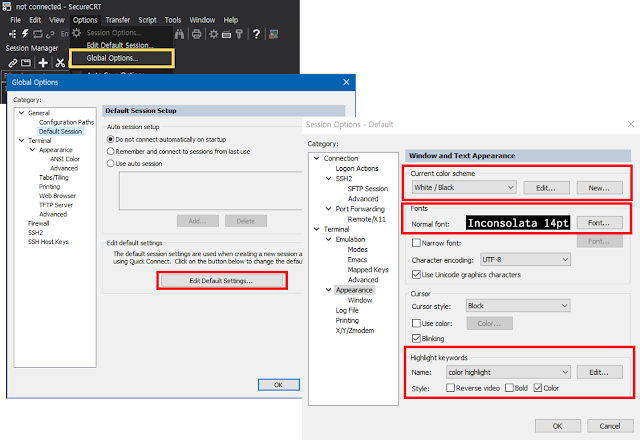Click the 'Edit Default Settings...' button
Viewport: 640px width, 440px height.
pyautogui.click(x=222, y=281)
